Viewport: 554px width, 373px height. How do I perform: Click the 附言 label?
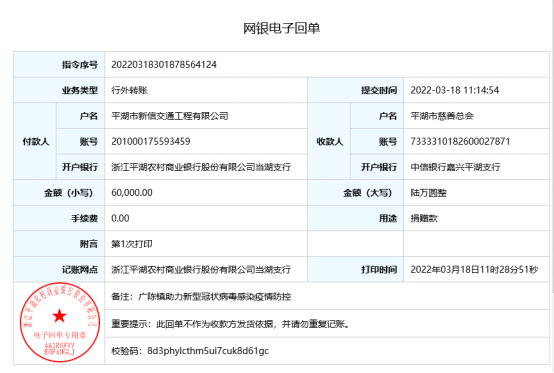(89, 244)
